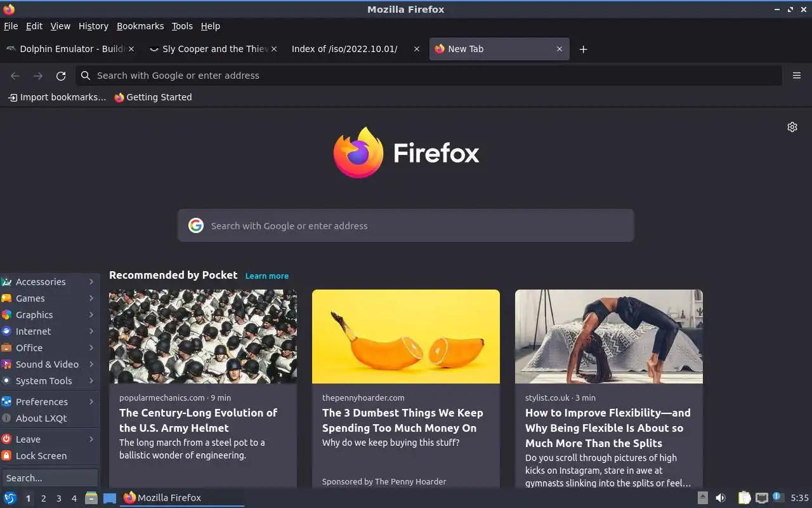Click the network connection tray icon
Viewport: 812px width, 508px height.
point(762,498)
